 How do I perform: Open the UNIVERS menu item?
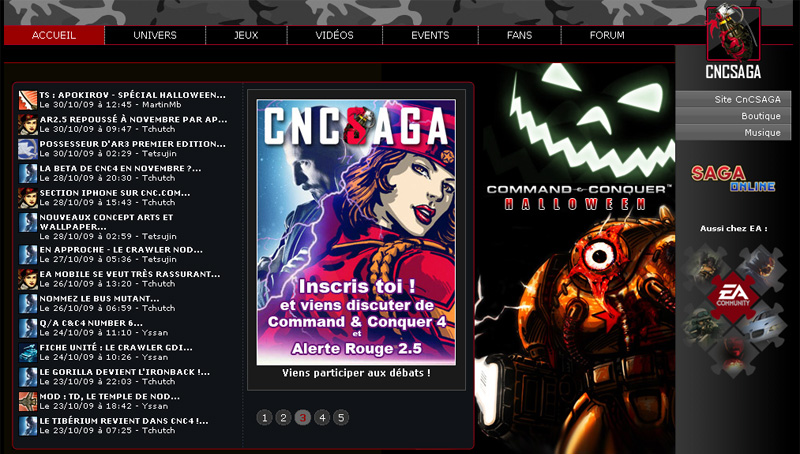click(155, 35)
